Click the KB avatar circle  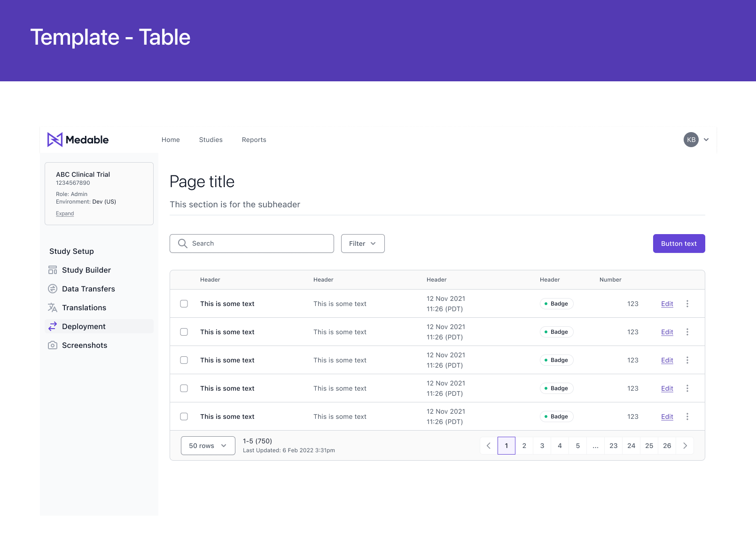[690, 140]
